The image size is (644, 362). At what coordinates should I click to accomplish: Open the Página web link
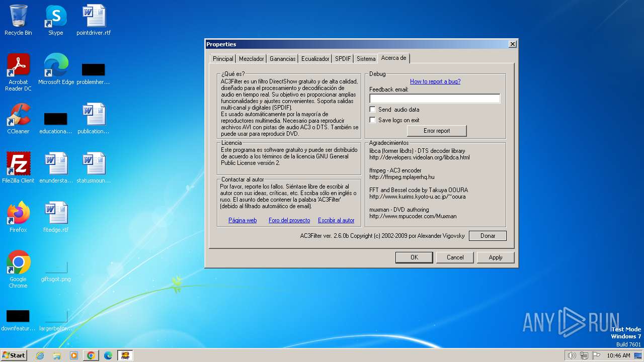click(x=243, y=220)
